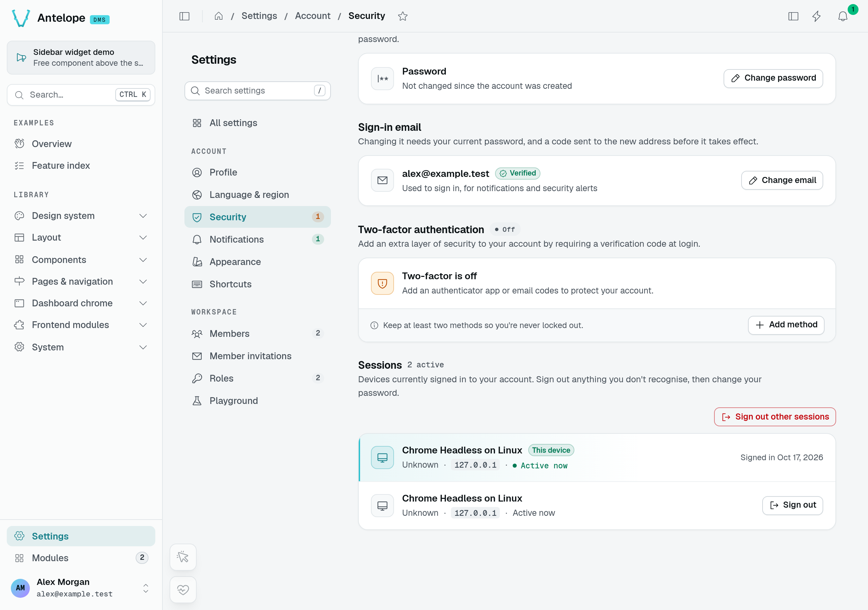Viewport: 868px width, 610px height.
Task: Open the heartbeat health floating icon
Action: point(183,590)
